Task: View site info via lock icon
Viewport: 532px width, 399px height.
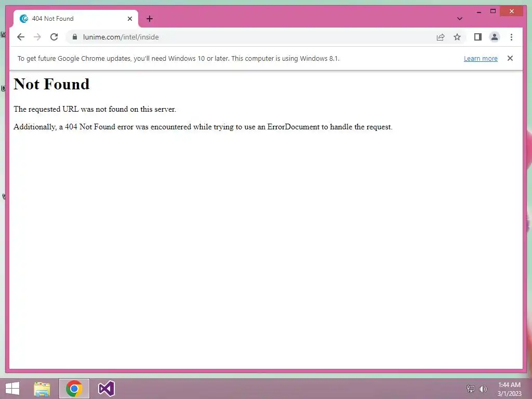Action: click(75, 37)
